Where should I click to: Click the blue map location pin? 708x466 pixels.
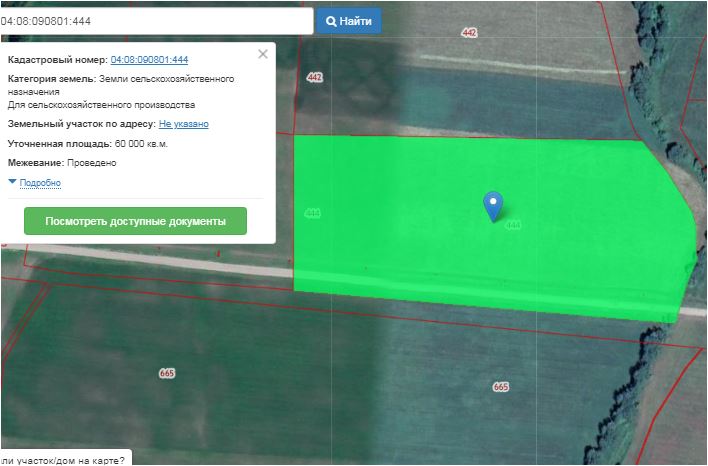click(x=492, y=205)
